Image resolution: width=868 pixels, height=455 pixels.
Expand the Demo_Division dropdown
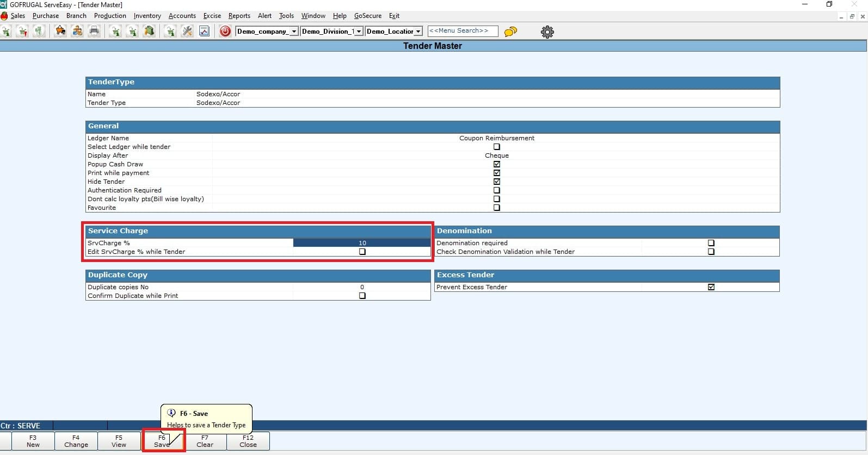[x=359, y=32]
